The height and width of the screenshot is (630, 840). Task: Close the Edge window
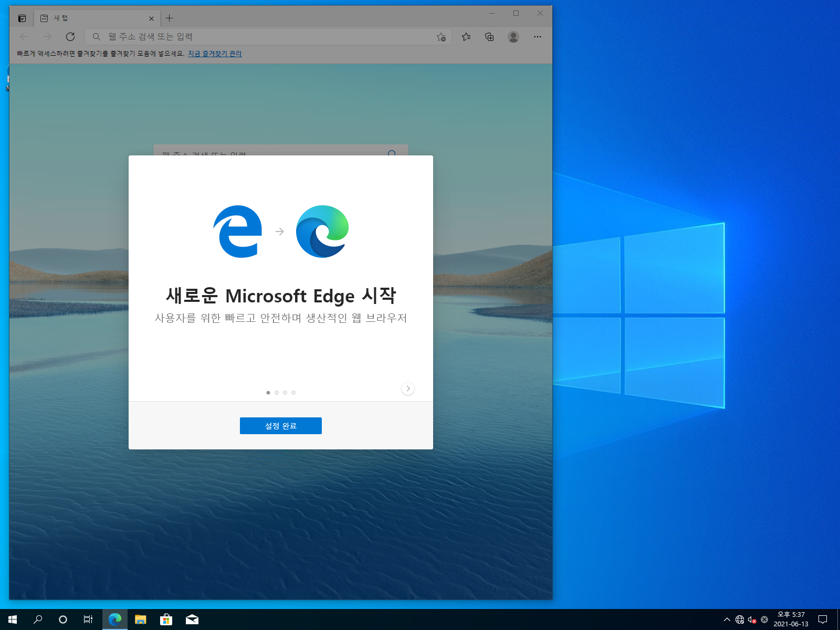pyautogui.click(x=540, y=14)
